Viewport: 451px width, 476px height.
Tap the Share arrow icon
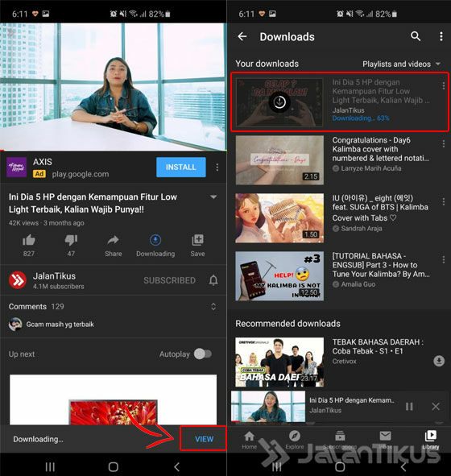(x=114, y=240)
